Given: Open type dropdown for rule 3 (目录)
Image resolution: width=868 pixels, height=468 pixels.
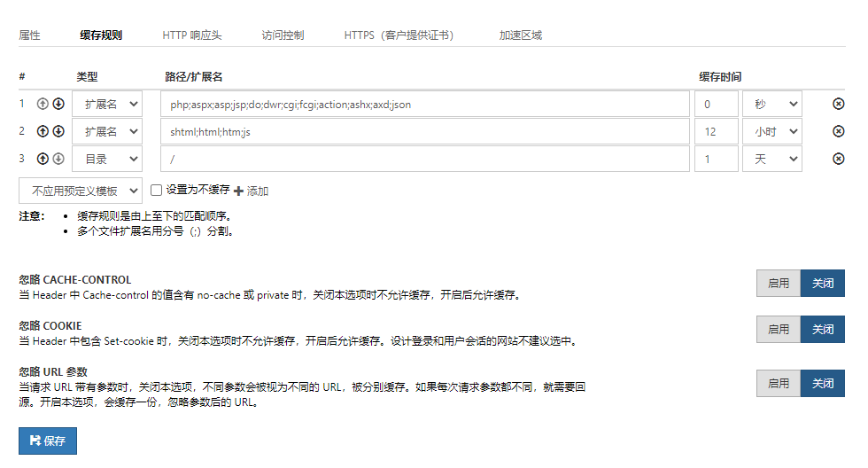Looking at the screenshot, I should 107,159.
